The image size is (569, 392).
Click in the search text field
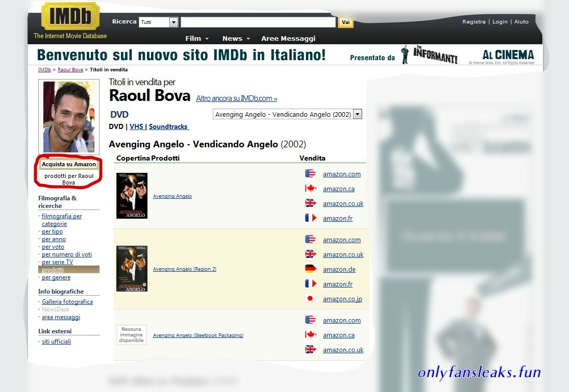click(258, 22)
